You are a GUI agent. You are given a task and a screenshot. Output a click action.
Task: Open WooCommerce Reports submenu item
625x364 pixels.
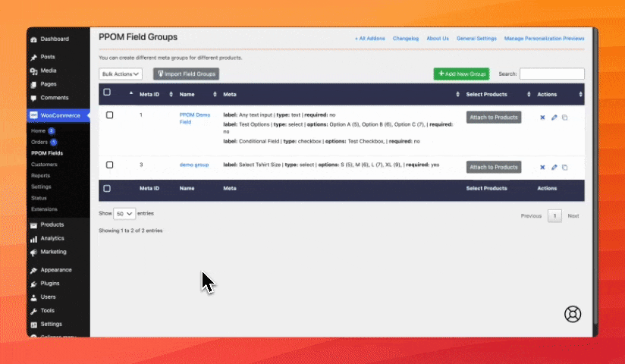(41, 175)
